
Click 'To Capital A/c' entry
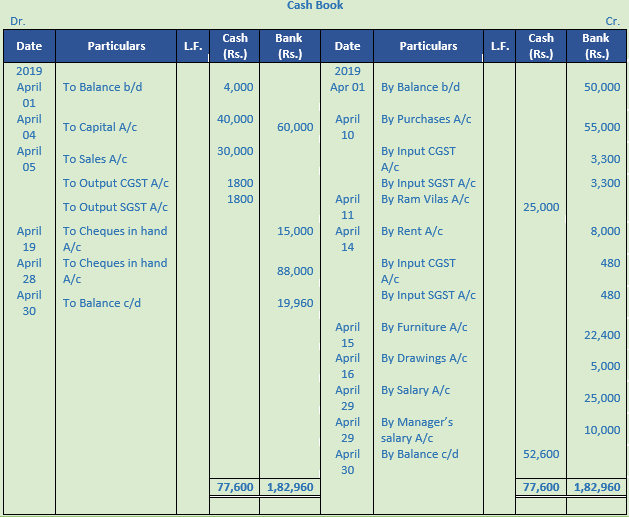[x=100, y=127]
